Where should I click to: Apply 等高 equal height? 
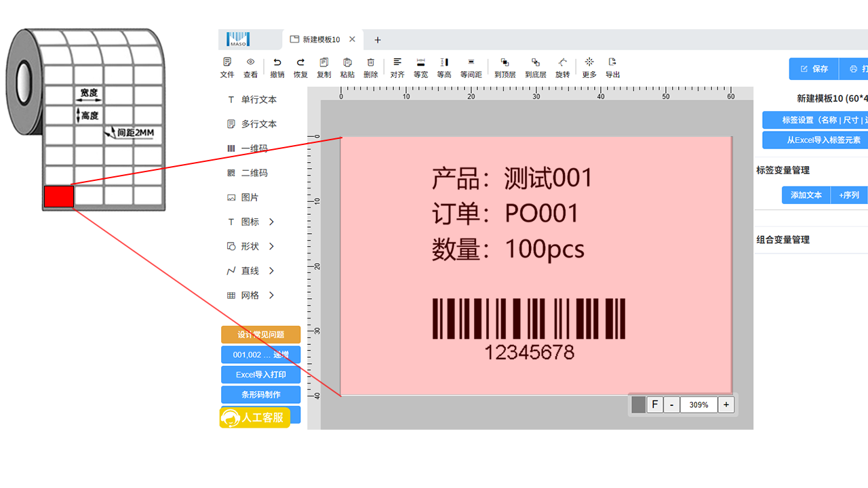[444, 67]
